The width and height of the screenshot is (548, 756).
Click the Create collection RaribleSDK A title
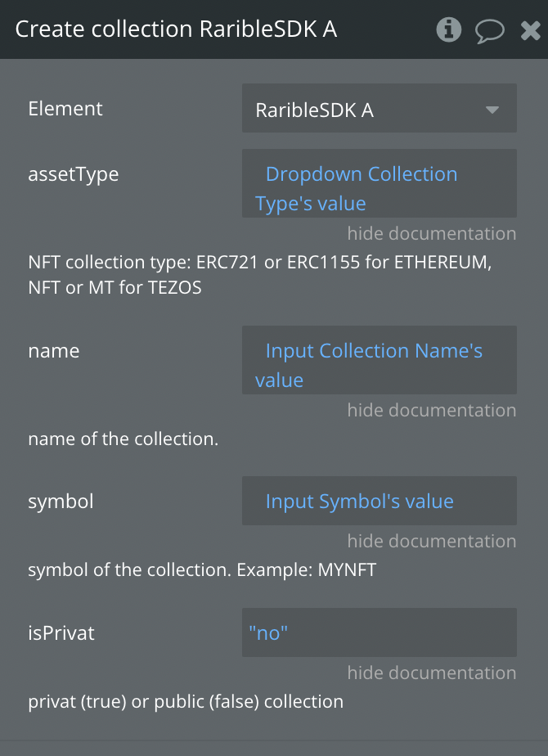[x=176, y=29]
